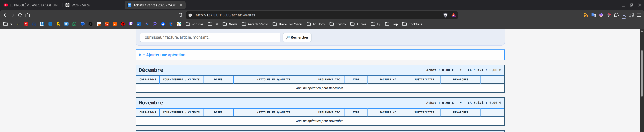Image resolution: width=644 pixels, height=132 pixels.
Task: Open the Facebook bookmark
Action: (163, 24)
